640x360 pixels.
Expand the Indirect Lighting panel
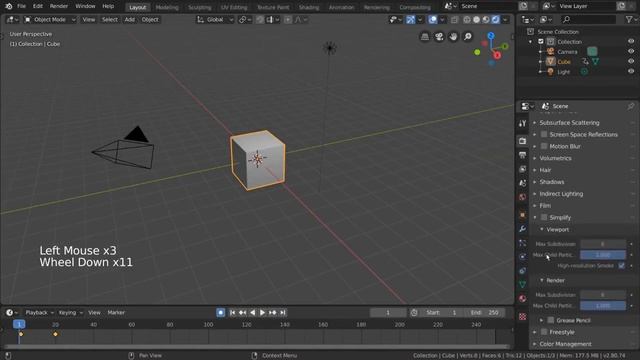click(x=561, y=194)
